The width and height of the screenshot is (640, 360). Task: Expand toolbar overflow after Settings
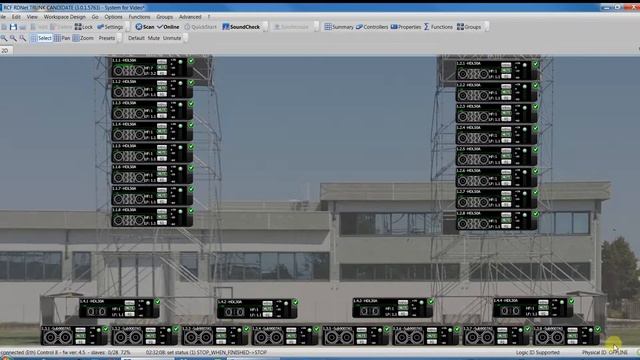128,27
